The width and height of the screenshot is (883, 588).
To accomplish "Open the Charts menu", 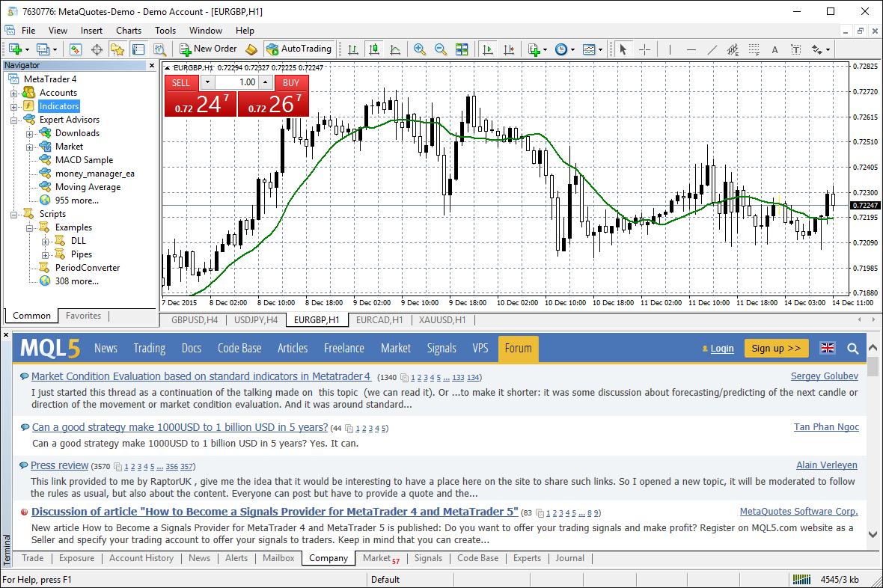I will pyautogui.click(x=129, y=31).
